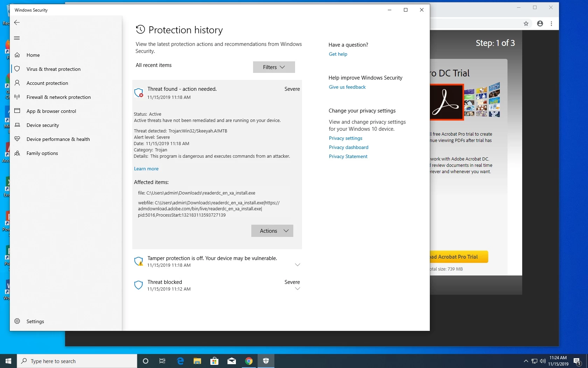Switch to Chrome via taskbar icon
This screenshot has height=368, width=588.
249,361
